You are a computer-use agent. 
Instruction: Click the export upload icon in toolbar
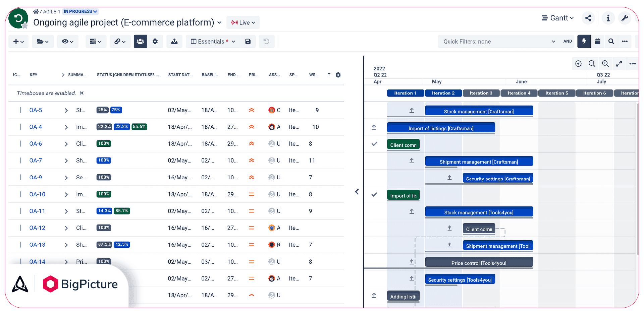pyautogui.click(x=174, y=42)
